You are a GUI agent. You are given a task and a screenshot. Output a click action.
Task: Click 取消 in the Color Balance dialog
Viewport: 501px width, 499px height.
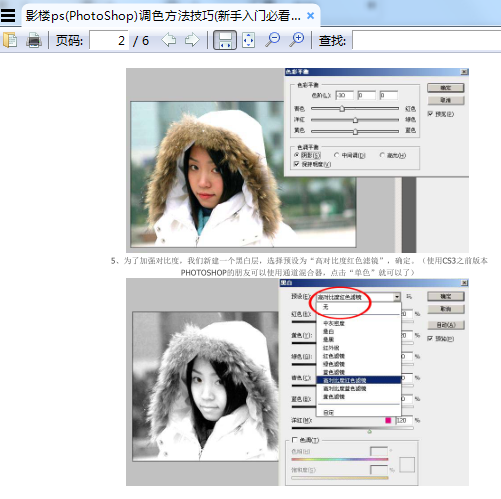[x=446, y=100]
